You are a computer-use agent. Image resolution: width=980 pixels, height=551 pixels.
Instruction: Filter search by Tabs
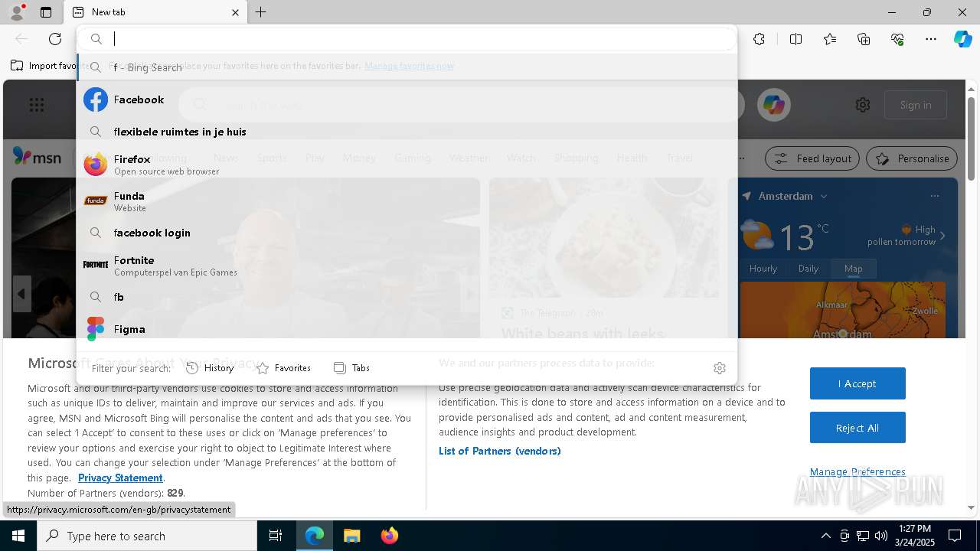point(351,368)
